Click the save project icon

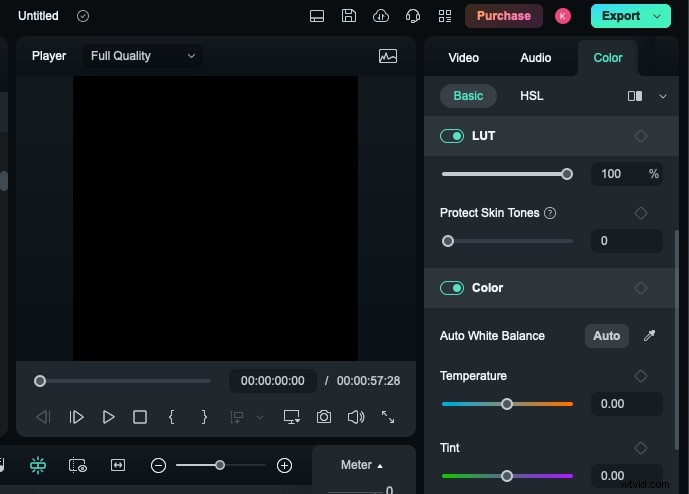(348, 16)
